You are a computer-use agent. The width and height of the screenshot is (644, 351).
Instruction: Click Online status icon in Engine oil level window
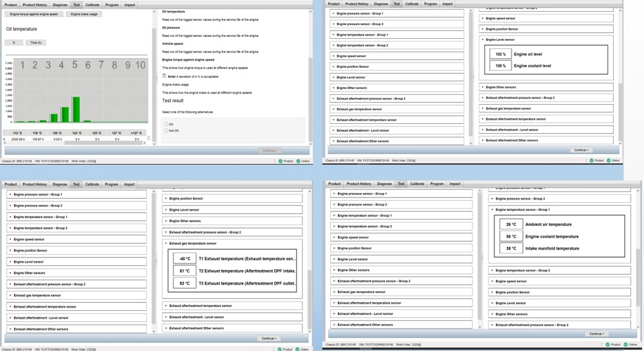click(x=608, y=161)
